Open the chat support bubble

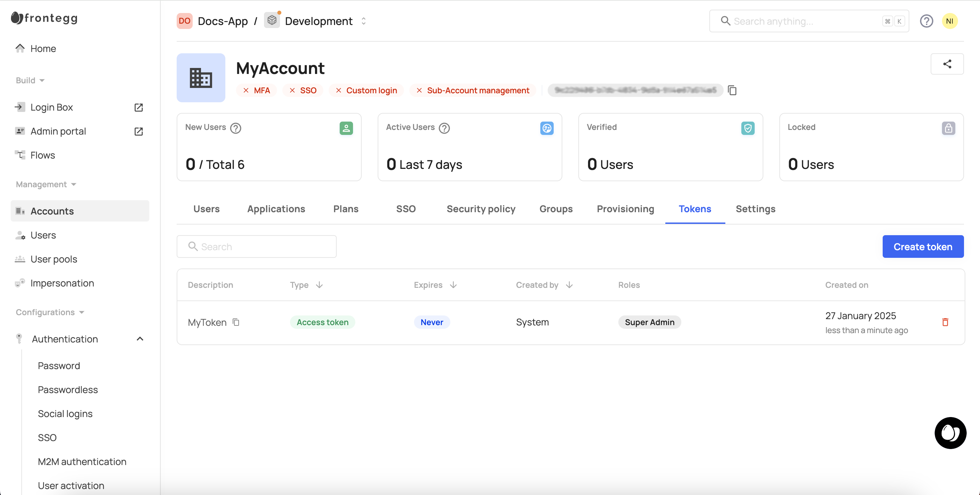tap(950, 433)
